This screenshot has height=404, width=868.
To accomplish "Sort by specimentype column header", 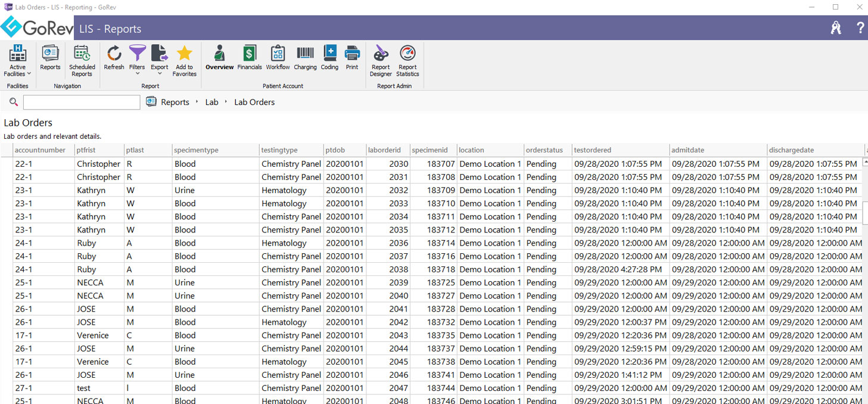I will [216, 150].
